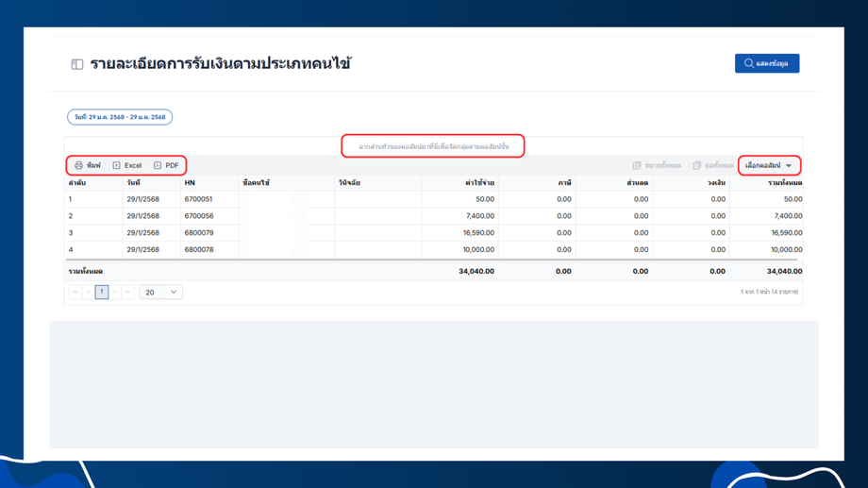Image resolution: width=868 pixels, height=488 pixels.
Task: Go to the previous page arrow
Action: [88, 292]
